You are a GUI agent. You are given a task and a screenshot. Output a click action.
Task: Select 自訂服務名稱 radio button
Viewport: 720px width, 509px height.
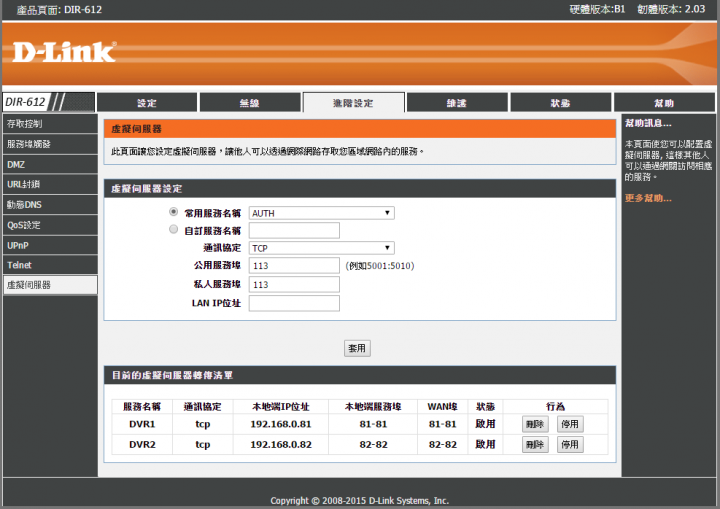point(174,229)
